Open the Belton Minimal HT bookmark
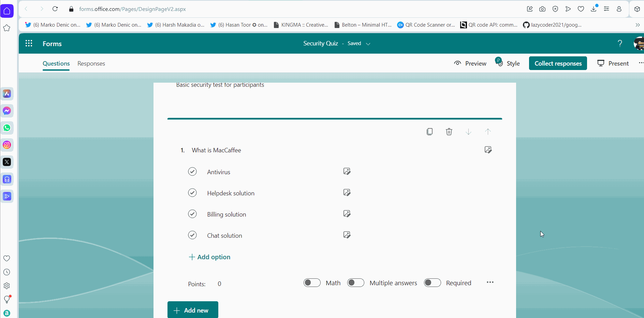644x318 pixels. 363,25
